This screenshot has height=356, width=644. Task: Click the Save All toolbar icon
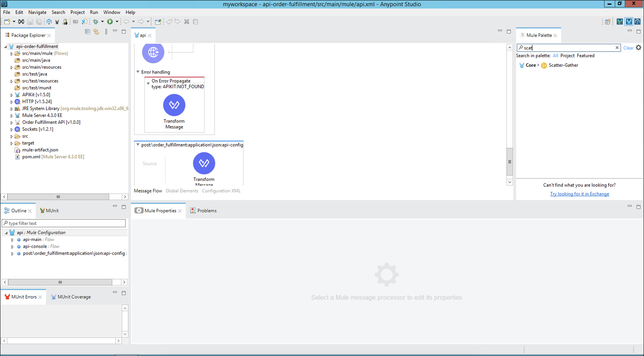point(39,22)
